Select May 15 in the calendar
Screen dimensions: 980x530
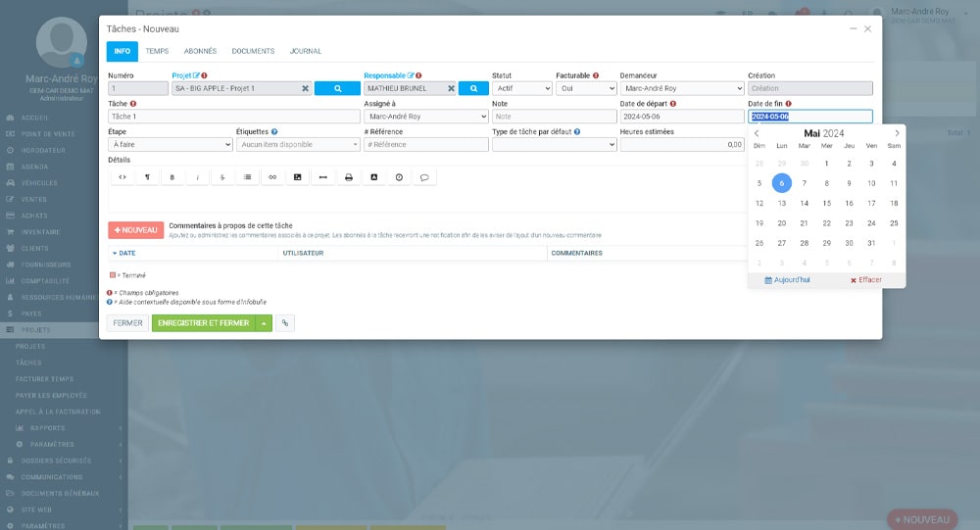[826, 204]
